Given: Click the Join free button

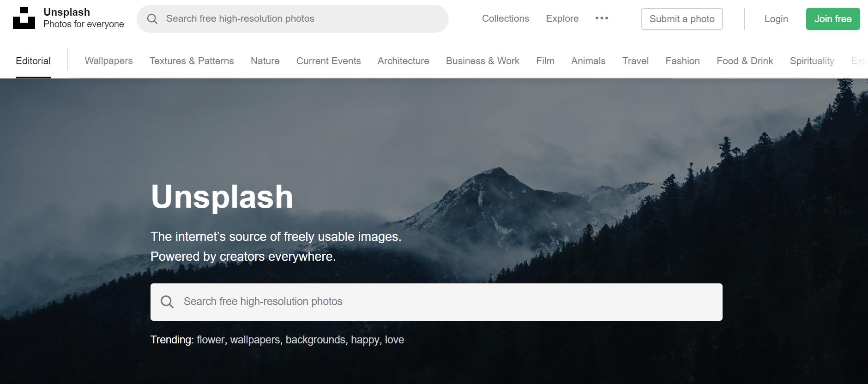Looking at the screenshot, I should [833, 19].
